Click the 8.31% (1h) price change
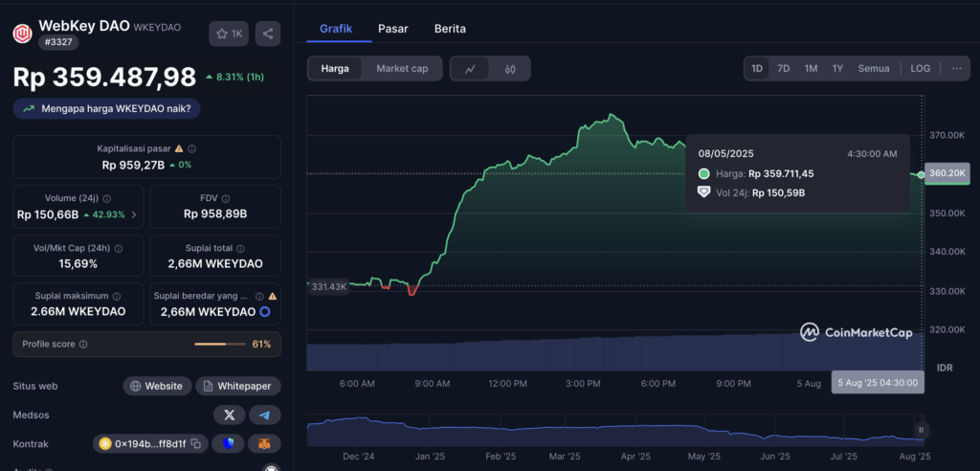This screenshot has width=980, height=471. (234, 77)
